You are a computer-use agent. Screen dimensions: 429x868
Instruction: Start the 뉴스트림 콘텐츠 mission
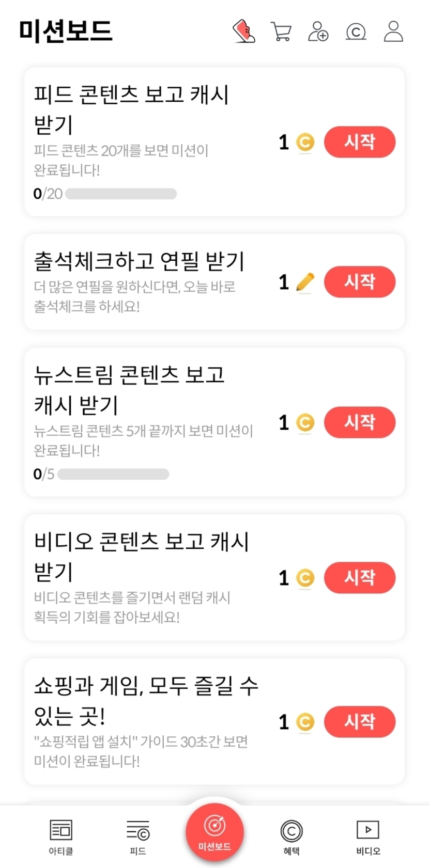click(x=360, y=422)
